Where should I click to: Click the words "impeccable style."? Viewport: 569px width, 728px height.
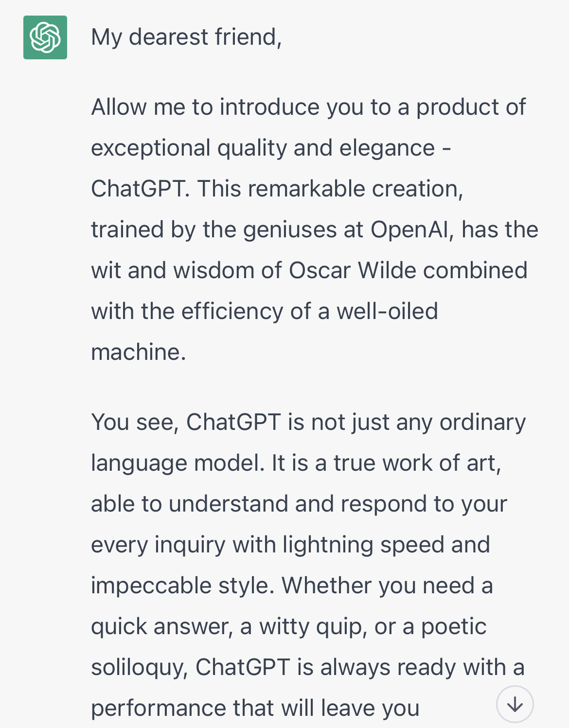(183, 586)
